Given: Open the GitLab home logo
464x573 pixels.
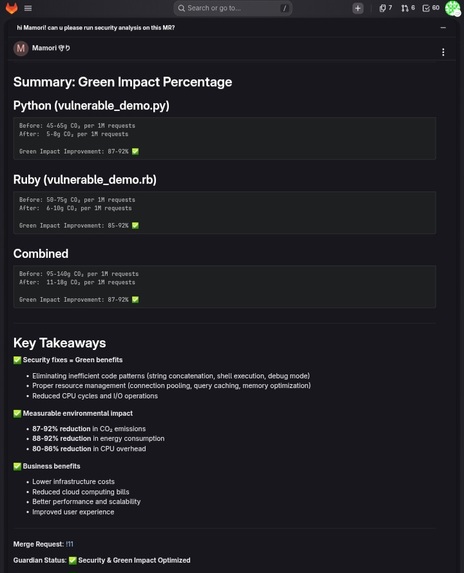Looking at the screenshot, I should tap(12, 8).
